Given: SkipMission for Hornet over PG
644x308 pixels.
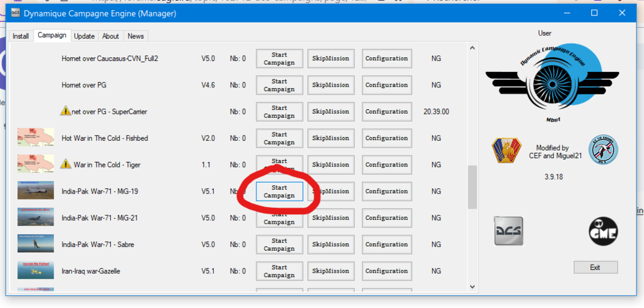Looking at the screenshot, I should pos(330,86).
